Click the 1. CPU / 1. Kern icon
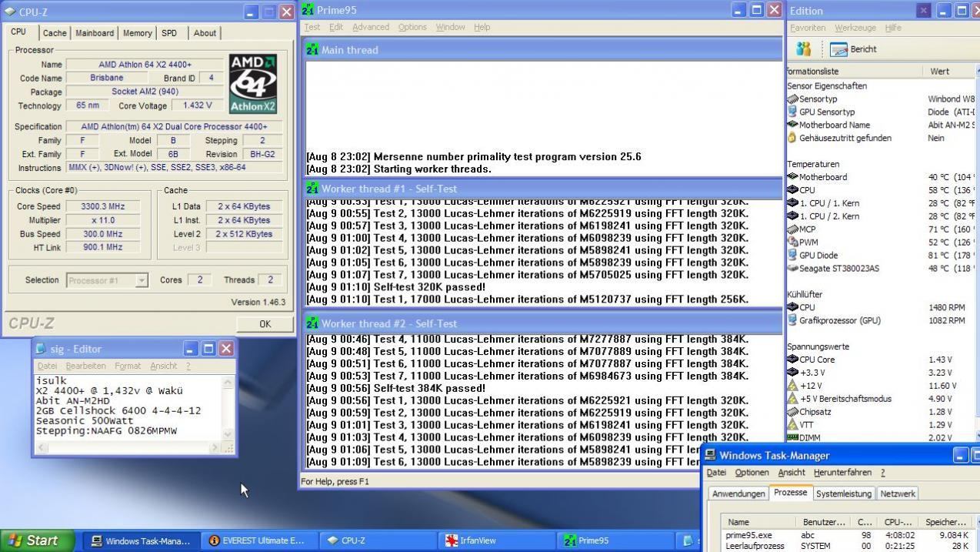The width and height of the screenshot is (980, 552). [x=792, y=203]
